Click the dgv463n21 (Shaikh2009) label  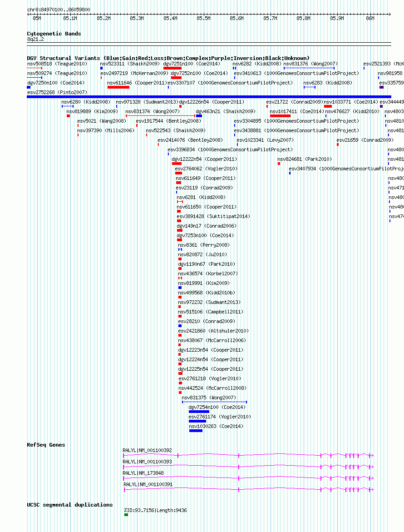[226, 111]
